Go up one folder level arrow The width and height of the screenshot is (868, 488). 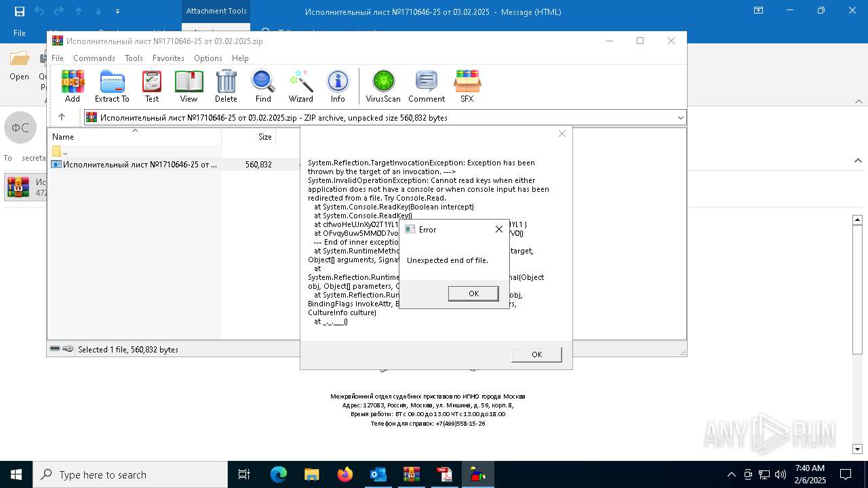62,117
